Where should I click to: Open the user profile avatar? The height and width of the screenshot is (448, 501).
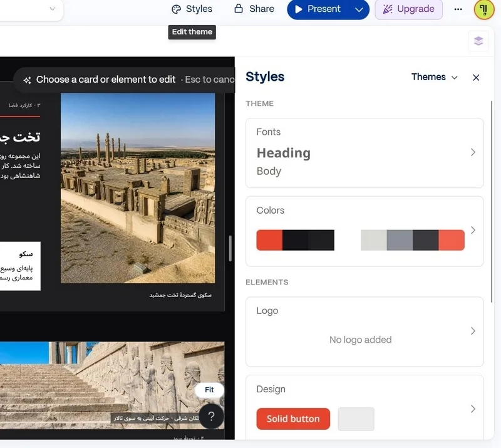point(483,9)
